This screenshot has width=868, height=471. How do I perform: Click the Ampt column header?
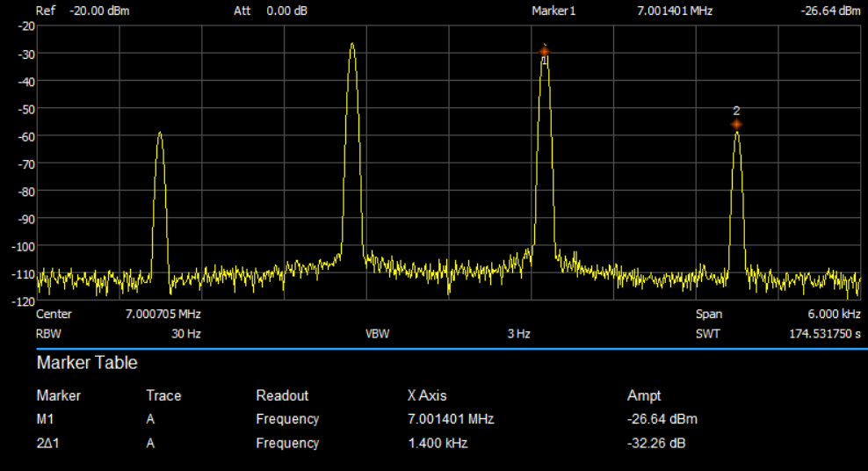pyautogui.click(x=644, y=395)
